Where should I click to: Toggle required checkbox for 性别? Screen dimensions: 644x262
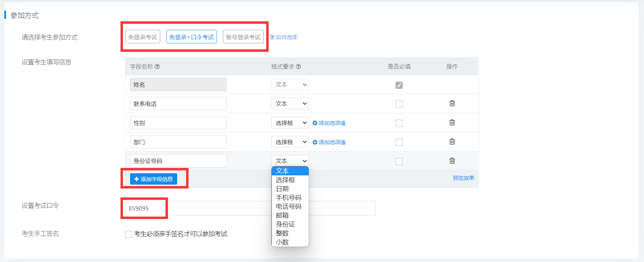click(399, 123)
